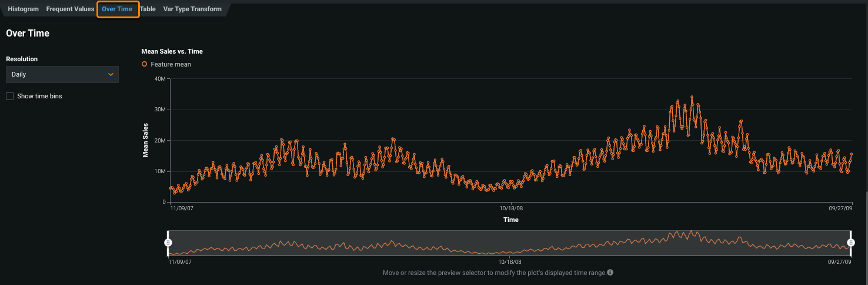Click the last data point at 09/27/09
The height and width of the screenshot is (285, 868).
(x=851, y=154)
